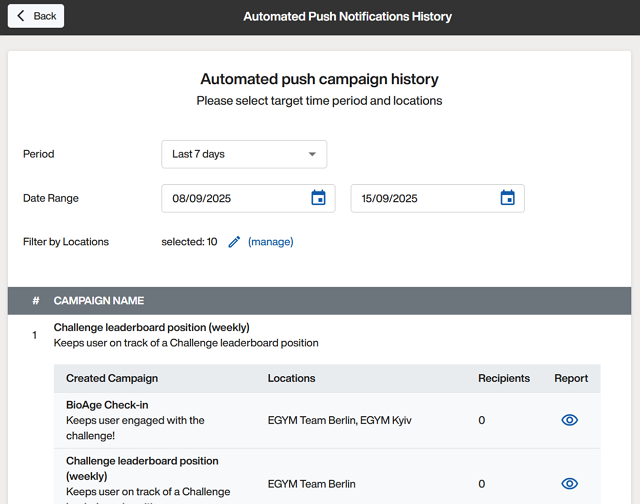
Task: Open calendar picker for end date 15/09/2025
Action: tap(507, 198)
